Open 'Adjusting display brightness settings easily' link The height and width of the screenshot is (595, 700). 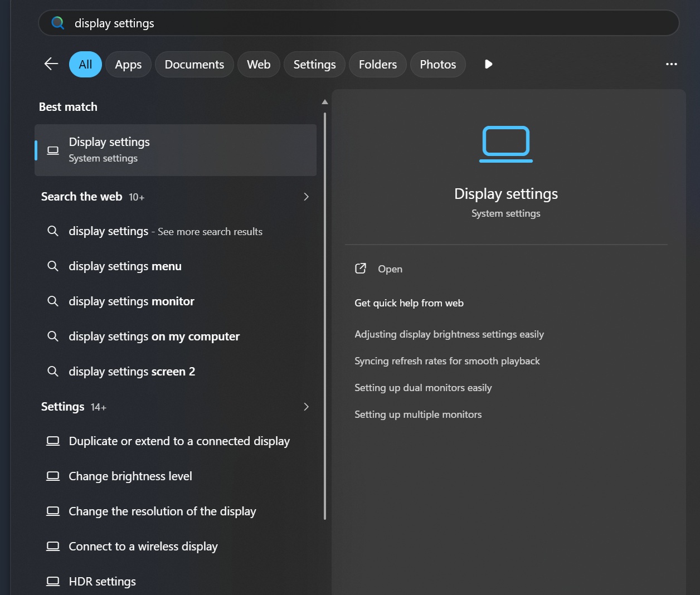pos(449,334)
